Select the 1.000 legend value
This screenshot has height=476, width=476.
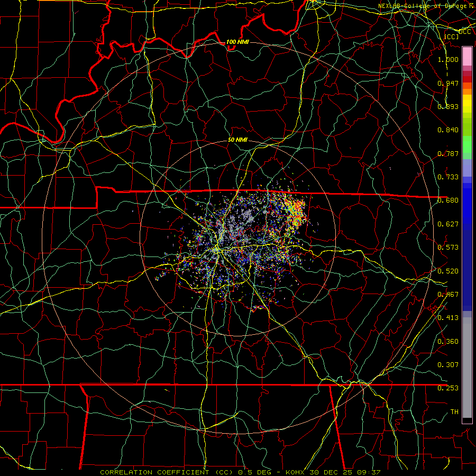(448, 59)
